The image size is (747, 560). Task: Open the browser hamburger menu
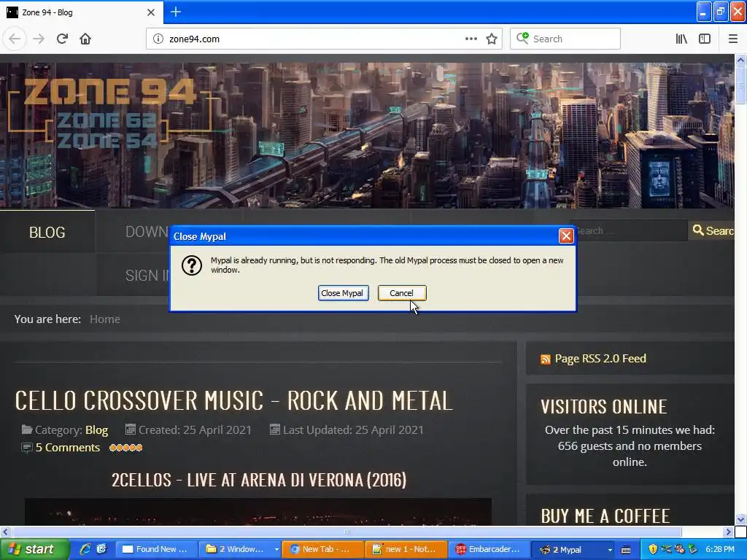pos(732,39)
